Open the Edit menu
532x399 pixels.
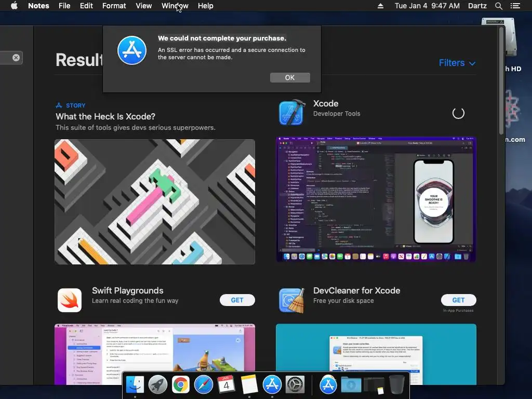(x=86, y=6)
